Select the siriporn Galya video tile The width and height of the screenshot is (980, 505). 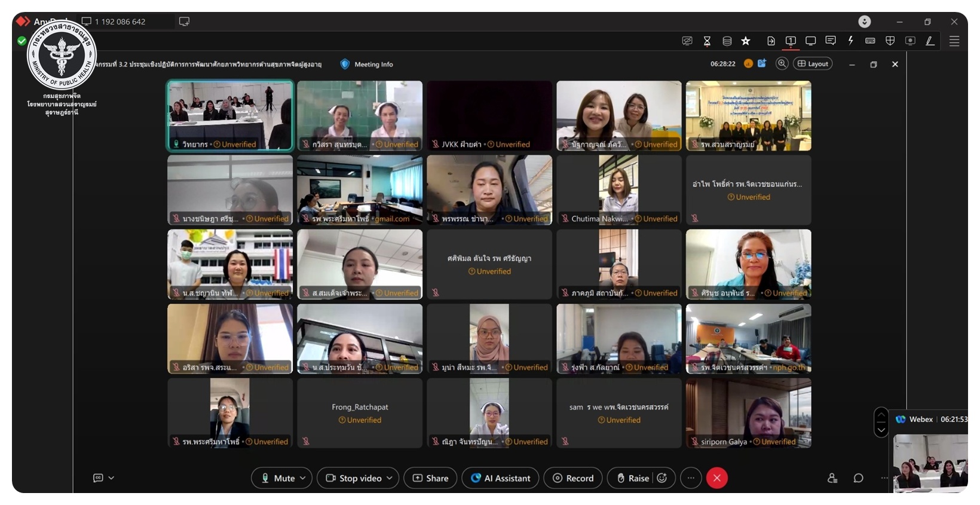(748, 413)
